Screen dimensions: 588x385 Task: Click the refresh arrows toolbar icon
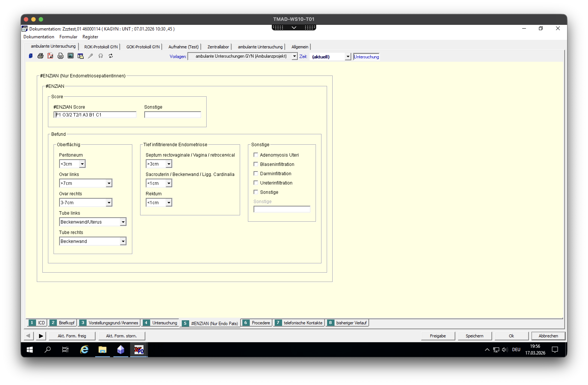(111, 56)
